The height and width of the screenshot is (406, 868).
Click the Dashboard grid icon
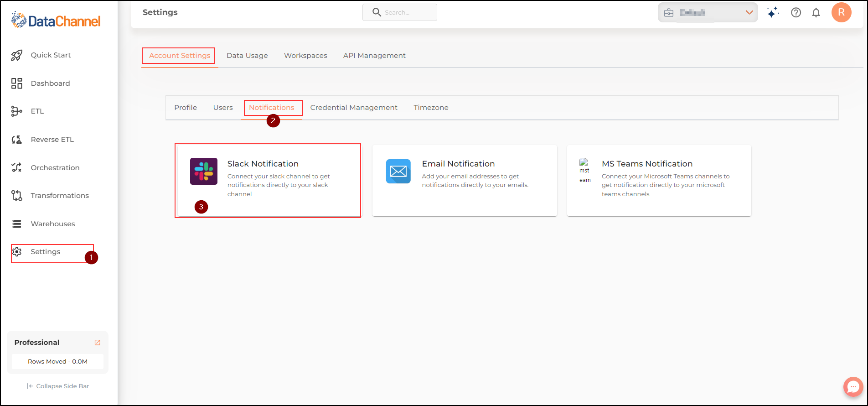[17, 83]
